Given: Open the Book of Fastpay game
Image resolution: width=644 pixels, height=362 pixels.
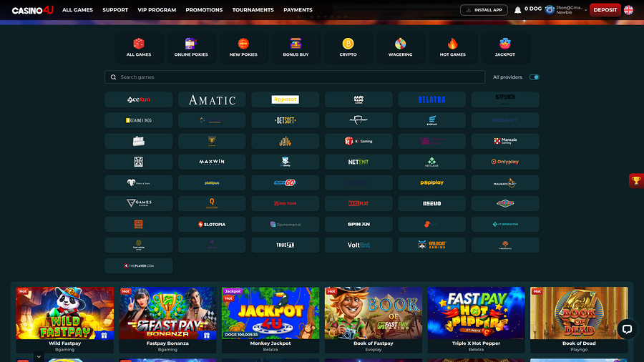Looking at the screenshot, I should coord(374,313).
